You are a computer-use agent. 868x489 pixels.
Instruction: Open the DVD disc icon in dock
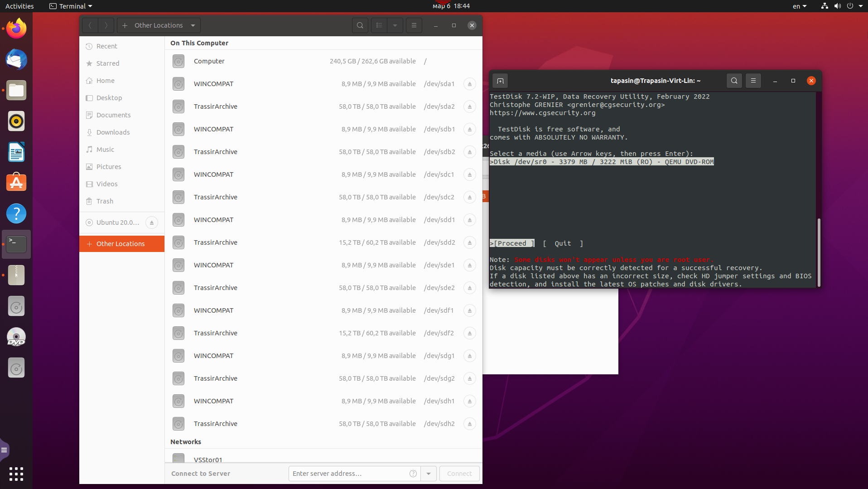coord(16,337)
